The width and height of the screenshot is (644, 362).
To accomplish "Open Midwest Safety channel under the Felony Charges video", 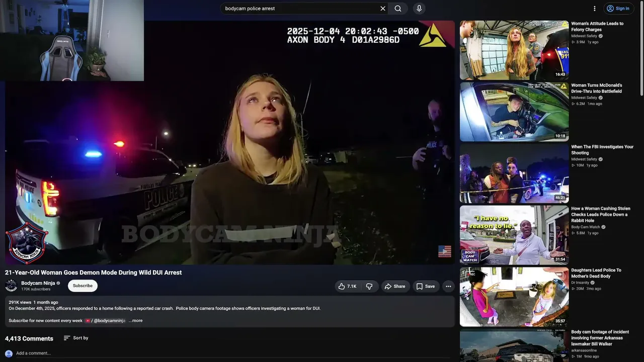I will pyautogui.click(x=584, y=36).
